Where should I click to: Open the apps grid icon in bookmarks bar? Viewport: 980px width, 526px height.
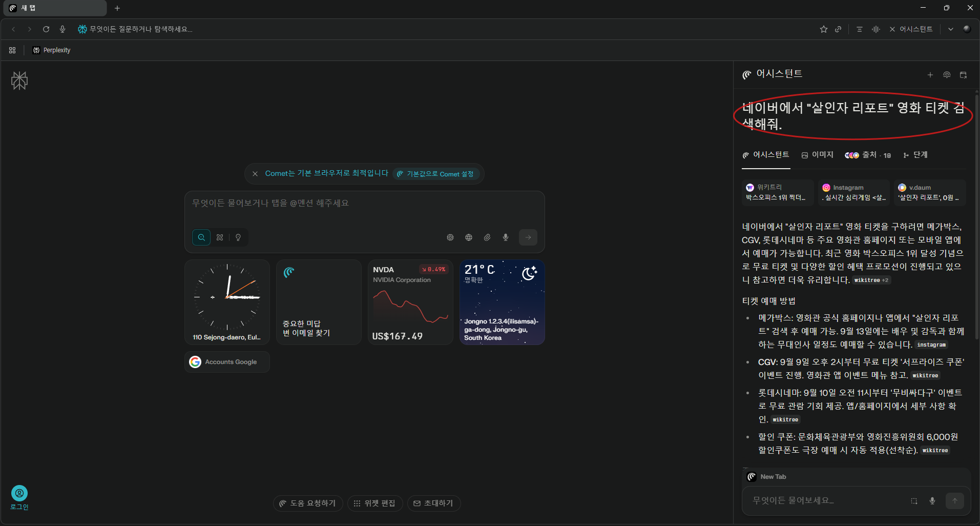click(x=12, y=50)
